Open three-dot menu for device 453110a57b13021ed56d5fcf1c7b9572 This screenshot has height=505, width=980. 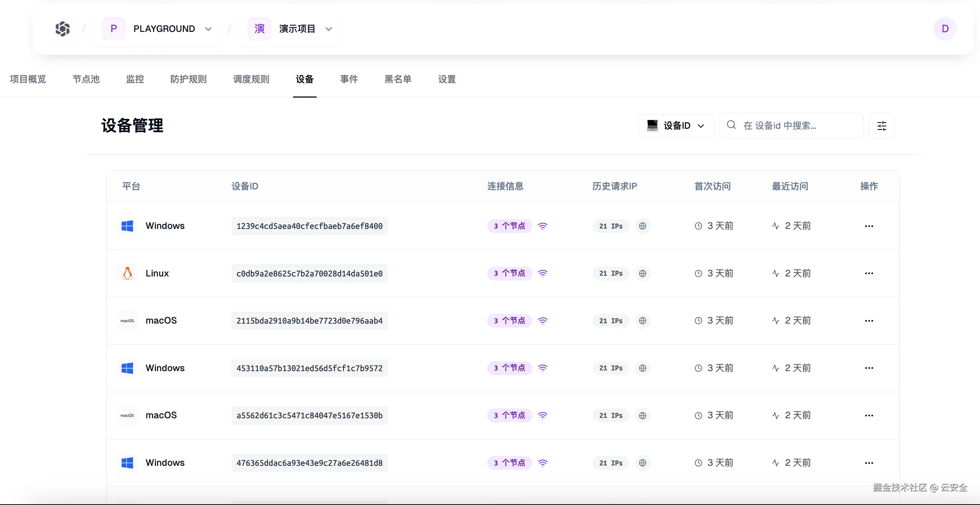(x=869, y=368)
